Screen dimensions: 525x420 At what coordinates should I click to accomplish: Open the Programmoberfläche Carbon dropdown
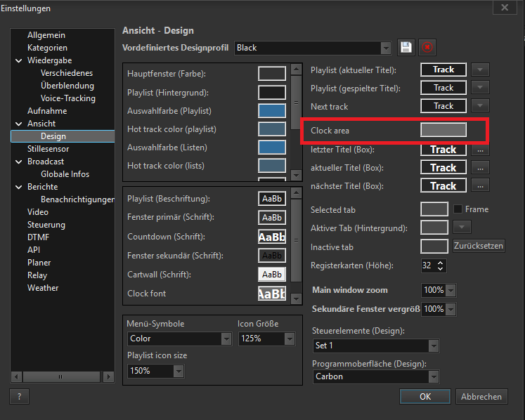(433, 377)
